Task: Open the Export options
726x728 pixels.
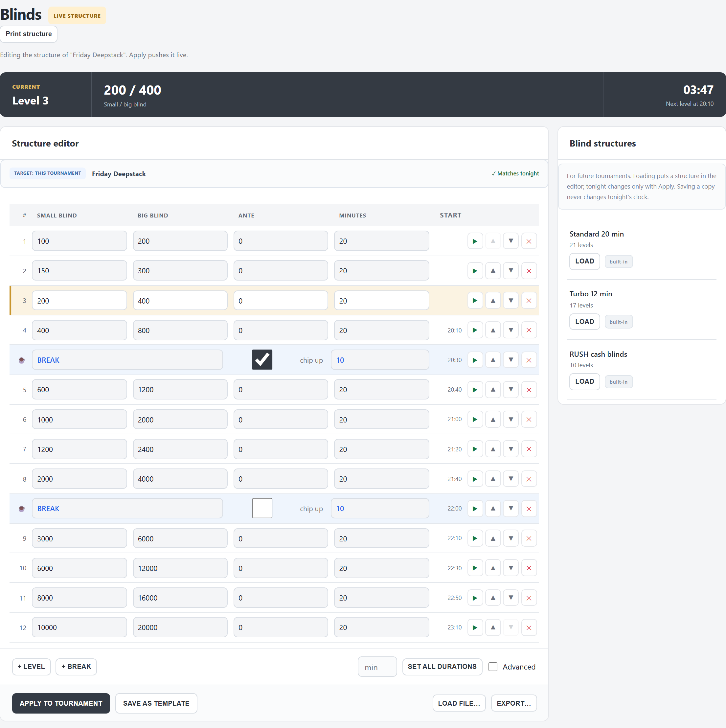Action: point(513,703)
